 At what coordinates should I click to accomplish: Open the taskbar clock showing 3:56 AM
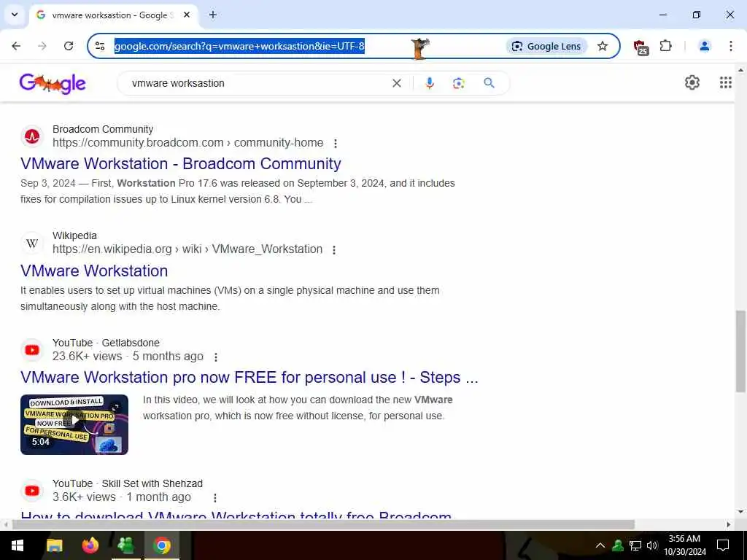click(684, 545)
